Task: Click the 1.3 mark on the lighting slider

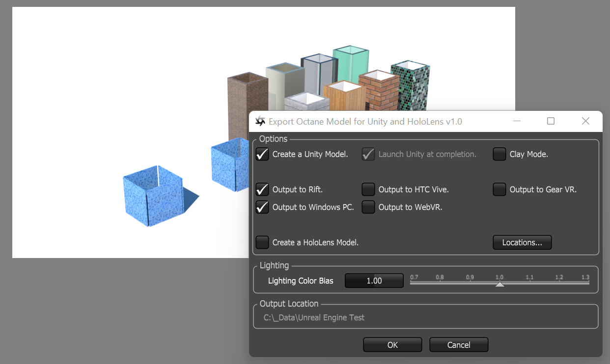Action: click(x=585, y=277)
